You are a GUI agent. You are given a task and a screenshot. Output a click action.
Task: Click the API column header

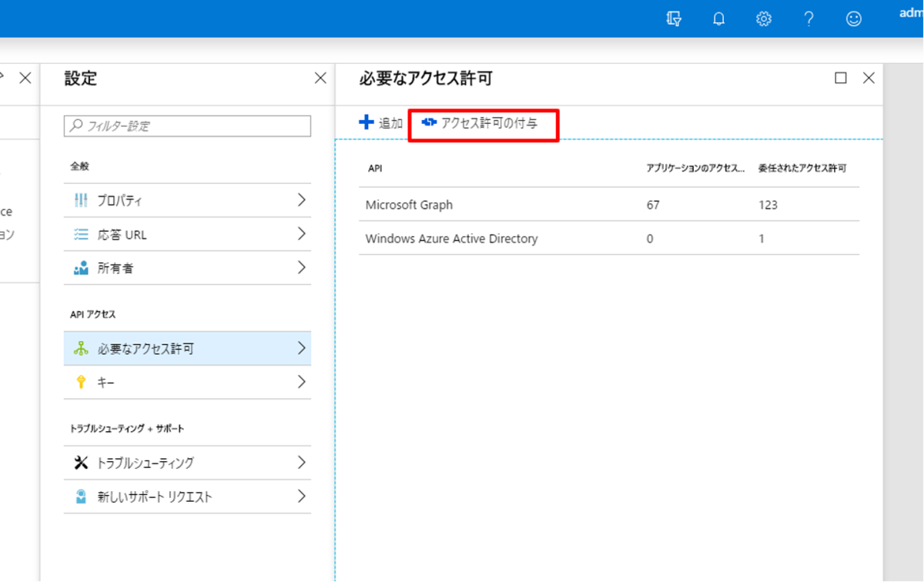(x=375, y=168)
